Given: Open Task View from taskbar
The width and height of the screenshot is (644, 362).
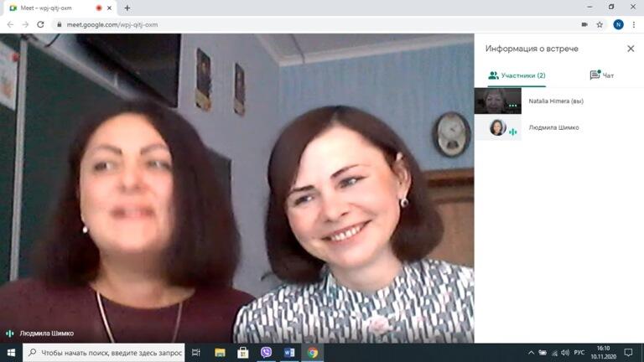Looking at the screenshot, I should click(x=196, y=353).
